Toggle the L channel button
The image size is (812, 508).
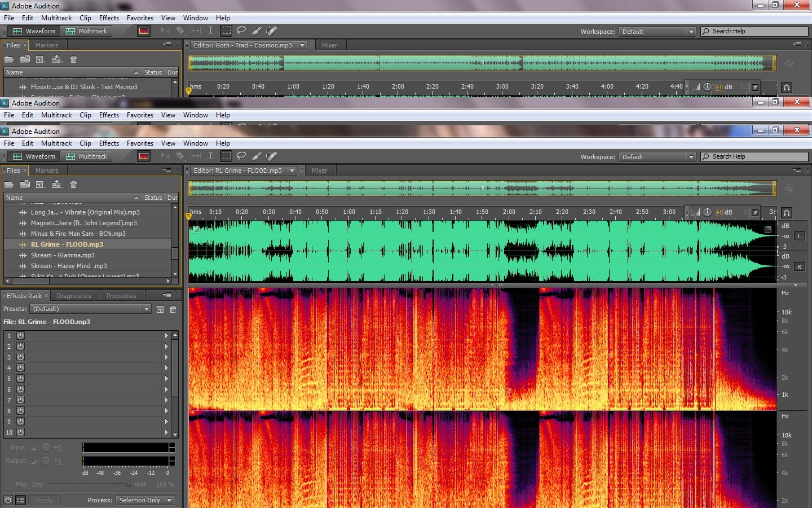pyautogui.click(x=800, y=236)
